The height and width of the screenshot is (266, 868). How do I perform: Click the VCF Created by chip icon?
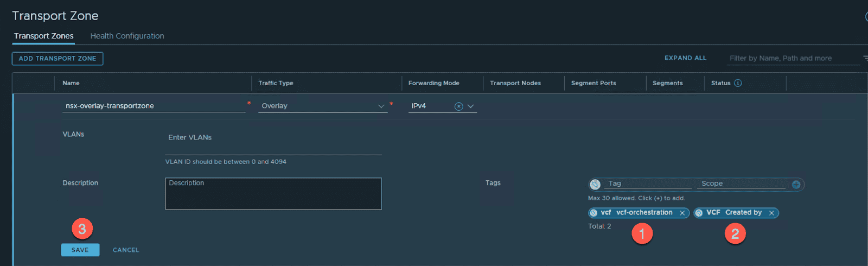click(699, 213)
